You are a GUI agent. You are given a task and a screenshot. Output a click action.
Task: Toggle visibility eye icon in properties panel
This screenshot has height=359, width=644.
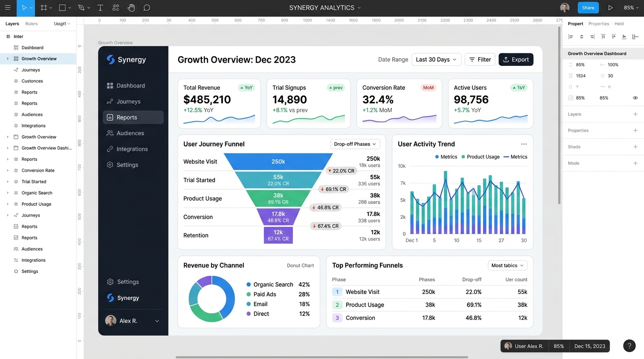click(x=635, y=98)
